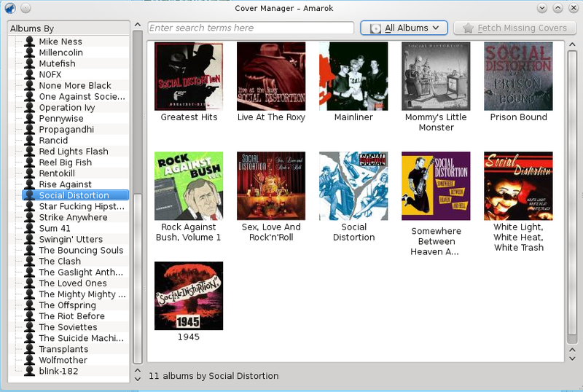Select Somewhere Between Heaven cover
This screenshot has width=583, height=392.
(x=436, y=186)
